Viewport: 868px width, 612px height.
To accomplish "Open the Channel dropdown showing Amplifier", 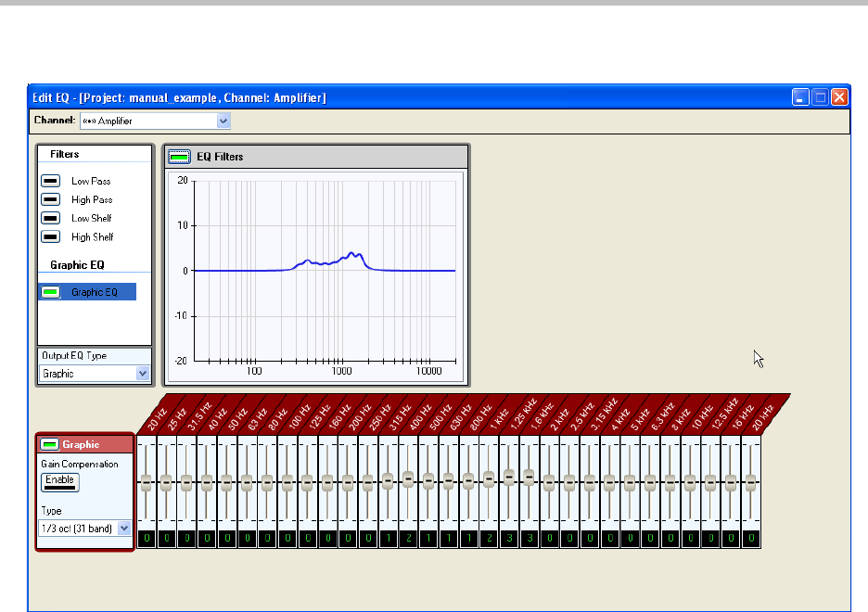I will (x=223, y=121).
